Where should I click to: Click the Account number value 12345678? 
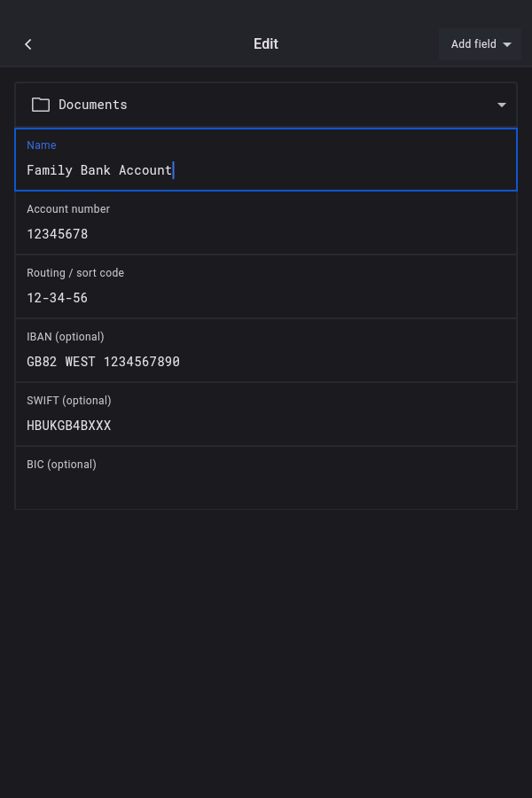point(58,234)
